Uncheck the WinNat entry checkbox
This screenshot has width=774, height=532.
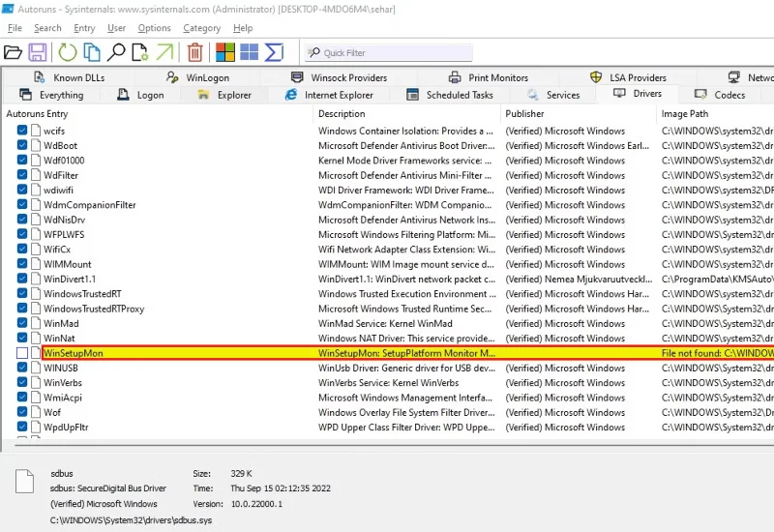pyautogui.click(x=22, y=338)
